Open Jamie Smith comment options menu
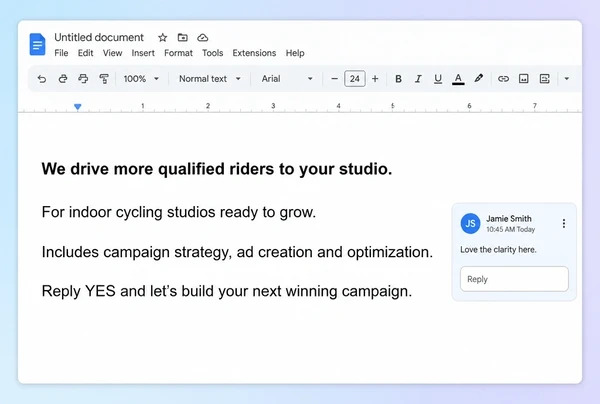 pyautogui.click(x=564, y=223)
